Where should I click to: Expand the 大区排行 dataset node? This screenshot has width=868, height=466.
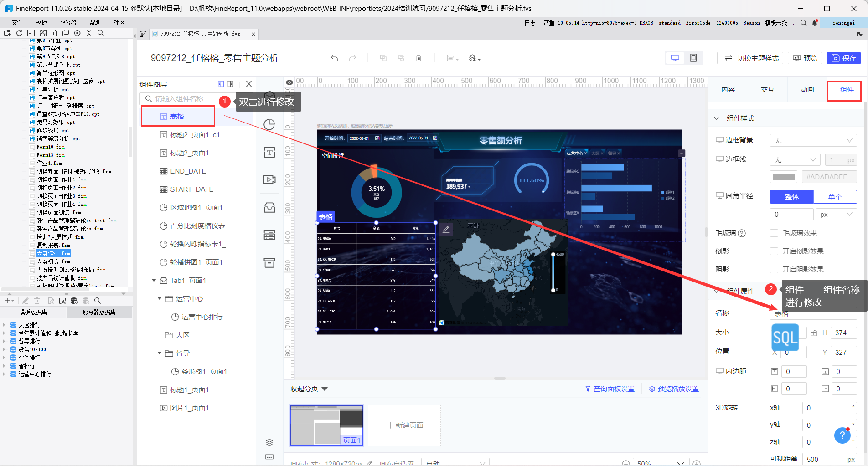pyautogui.click(x=4, y=325)
